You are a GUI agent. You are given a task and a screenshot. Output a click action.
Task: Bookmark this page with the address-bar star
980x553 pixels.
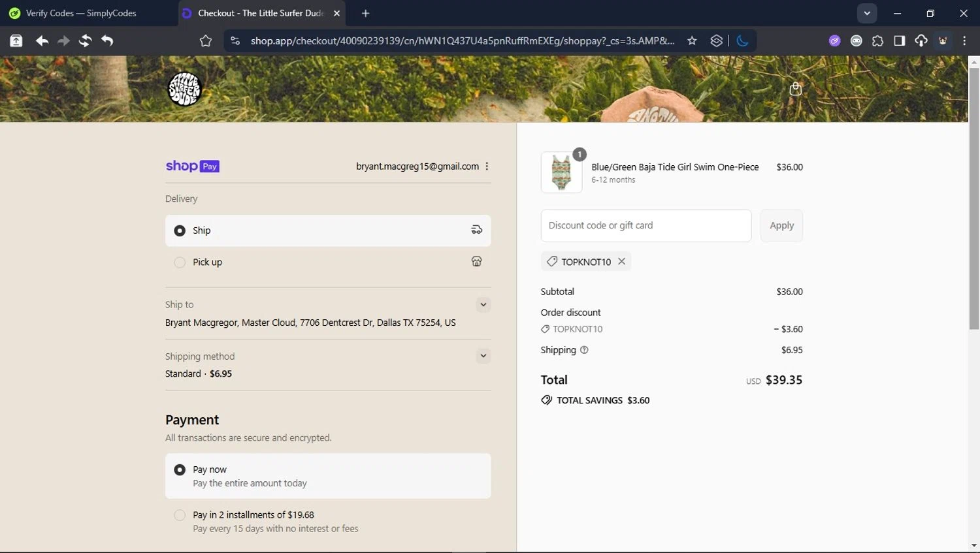692,40
